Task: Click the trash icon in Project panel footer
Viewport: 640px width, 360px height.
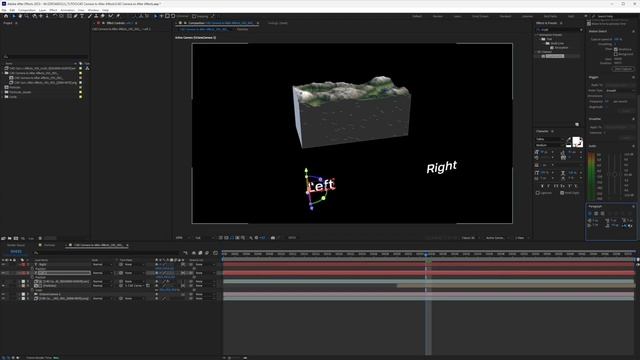Action: point(40,238)
